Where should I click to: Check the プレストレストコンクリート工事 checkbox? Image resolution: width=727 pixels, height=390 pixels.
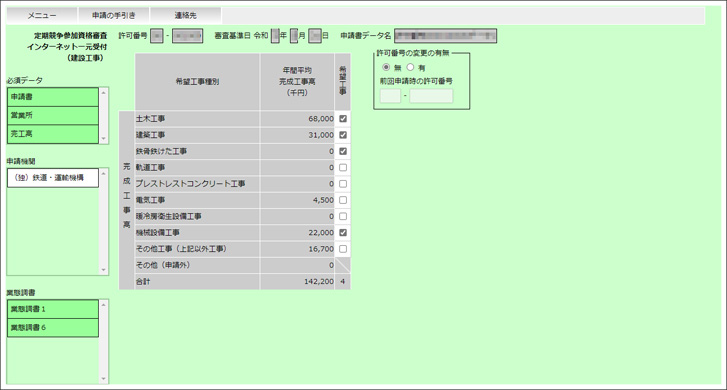coord(343,184)
